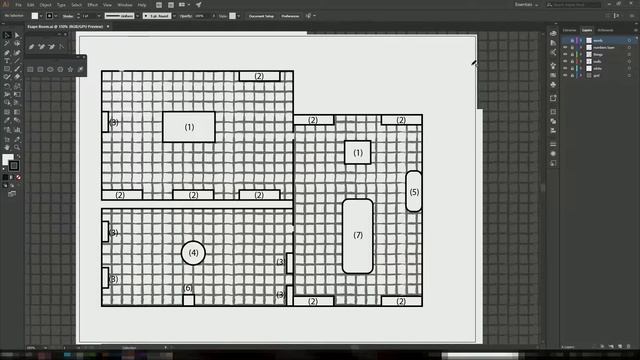
Task: Select the Selection tool (black arrow)
Action: (x=7, y=35)
